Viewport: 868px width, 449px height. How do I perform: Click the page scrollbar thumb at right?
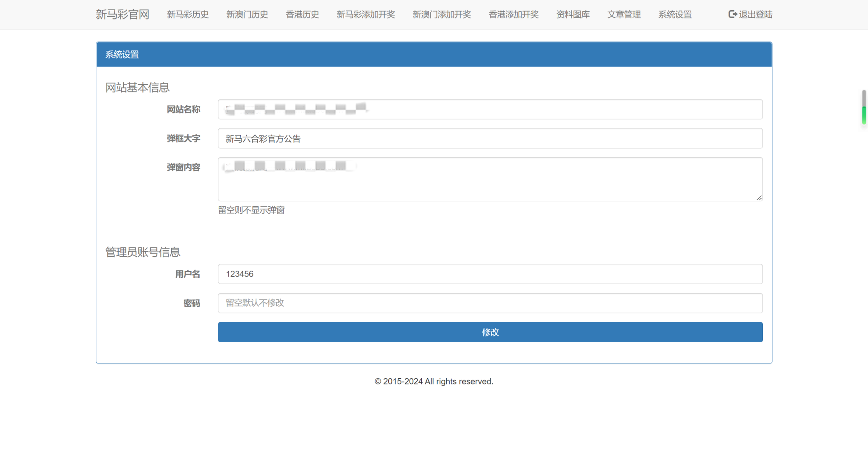864,107
